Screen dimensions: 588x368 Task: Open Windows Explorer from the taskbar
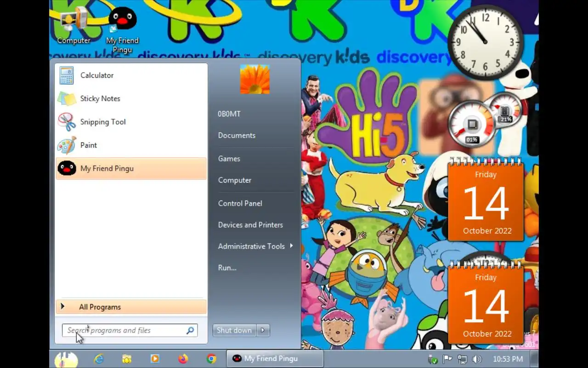point(127,359)
